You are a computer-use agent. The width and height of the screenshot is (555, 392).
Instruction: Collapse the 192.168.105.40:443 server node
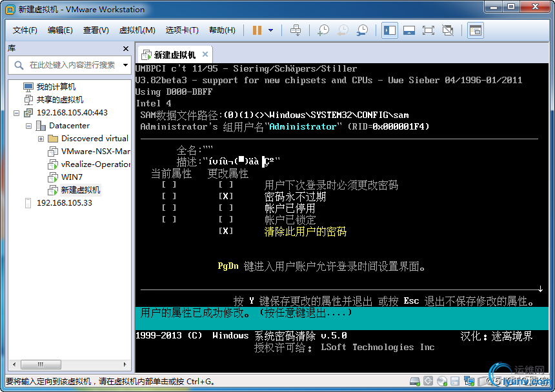(x=16, y=113)
